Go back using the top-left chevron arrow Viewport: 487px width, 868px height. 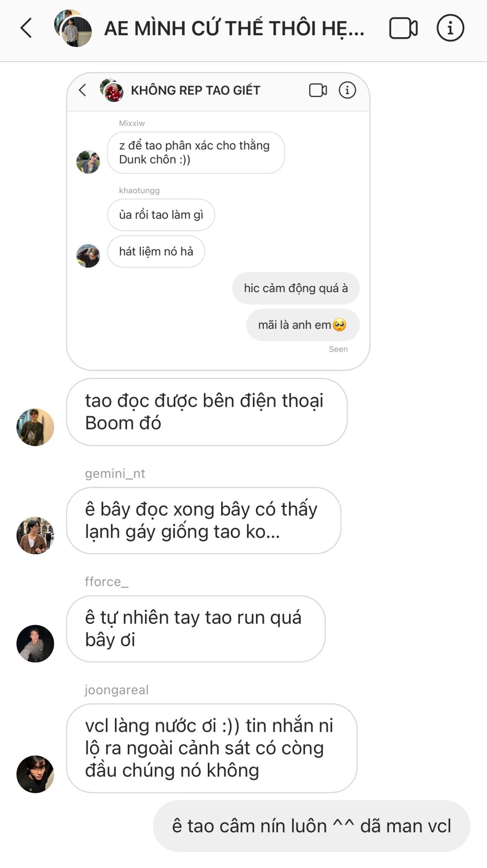(26, 28)
